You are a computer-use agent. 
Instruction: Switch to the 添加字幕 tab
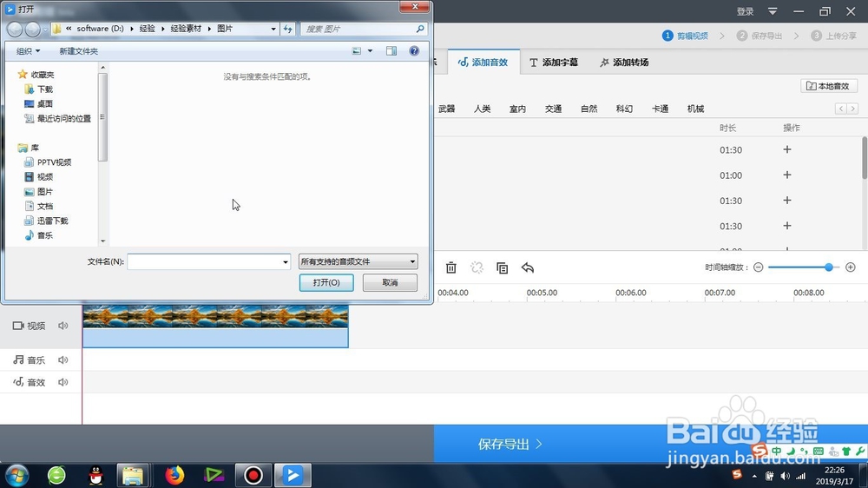click(554, 62)
